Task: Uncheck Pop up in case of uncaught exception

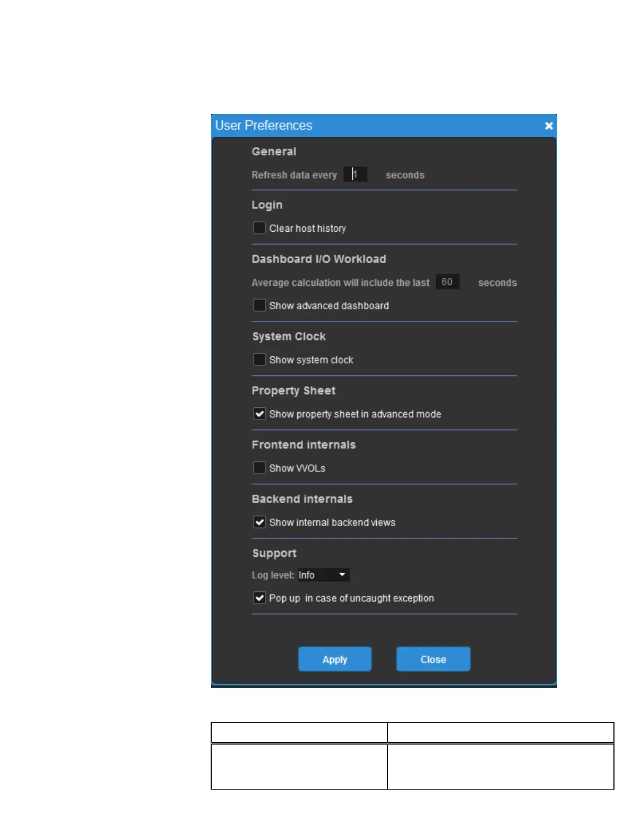Action: 259,598
